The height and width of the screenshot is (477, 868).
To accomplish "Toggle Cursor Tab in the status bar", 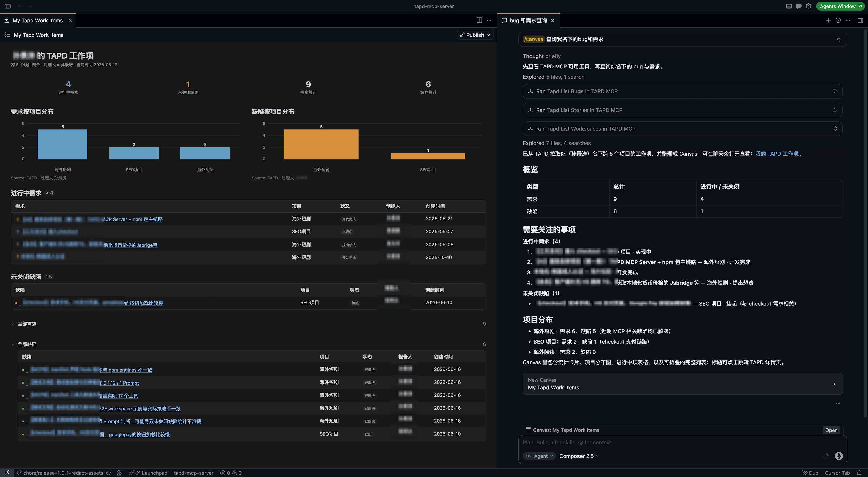I will point(837,473).
